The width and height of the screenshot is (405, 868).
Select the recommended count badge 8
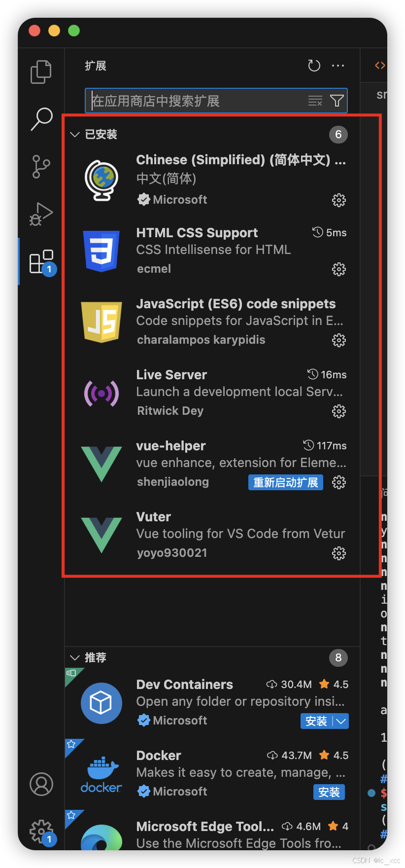pos(338,657)
